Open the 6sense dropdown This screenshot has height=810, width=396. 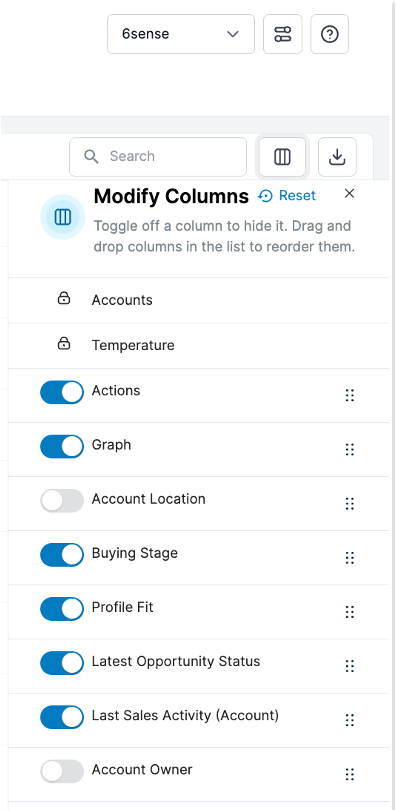[x=181, y=34]
